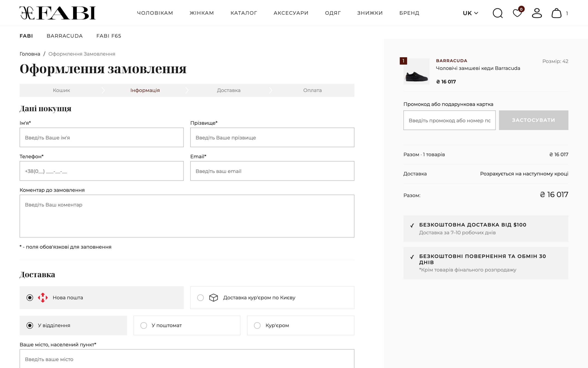Open ОДЯГ menu
588x368 pixels.
(333, 13)
